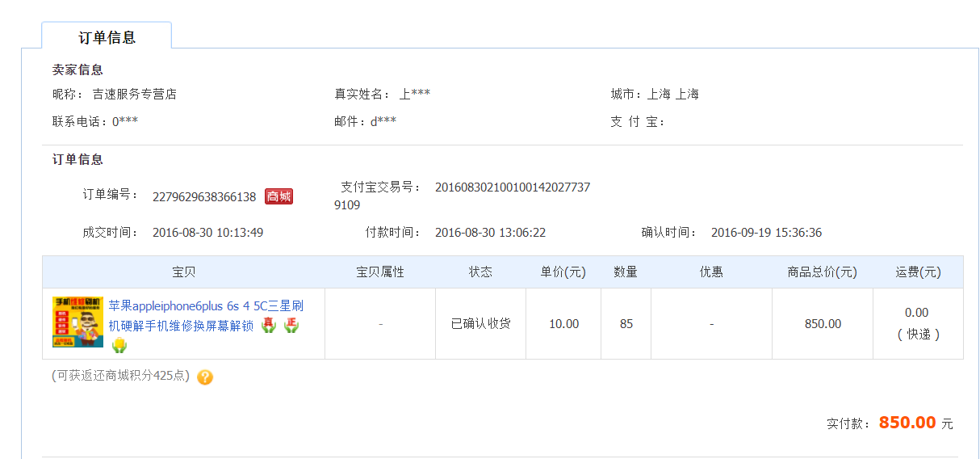The height and width of the screenshot is (459, 980).
Task: Click deal time 2016-08-30 10:13:49
Action: (x=207, y=233)
